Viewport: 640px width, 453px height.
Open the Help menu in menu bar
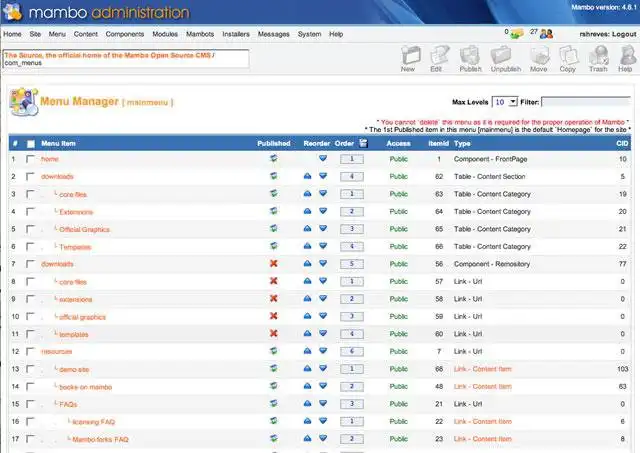pos(336,34)
